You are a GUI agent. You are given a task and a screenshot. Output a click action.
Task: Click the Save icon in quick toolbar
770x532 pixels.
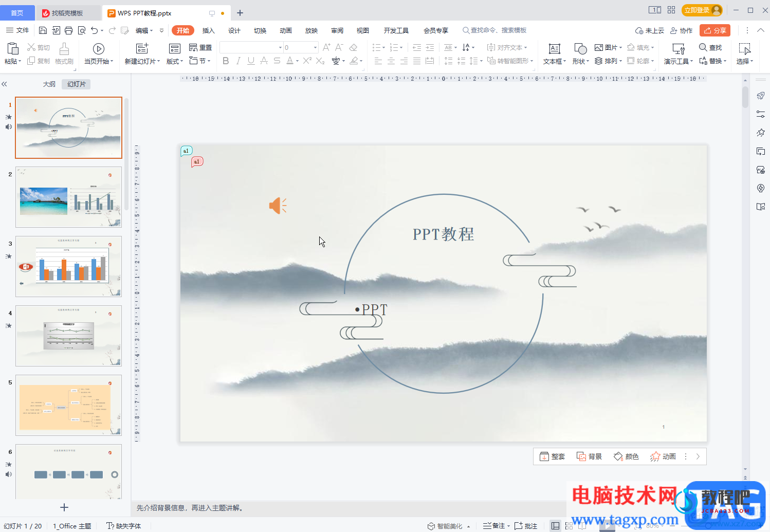tap(43, 30)
